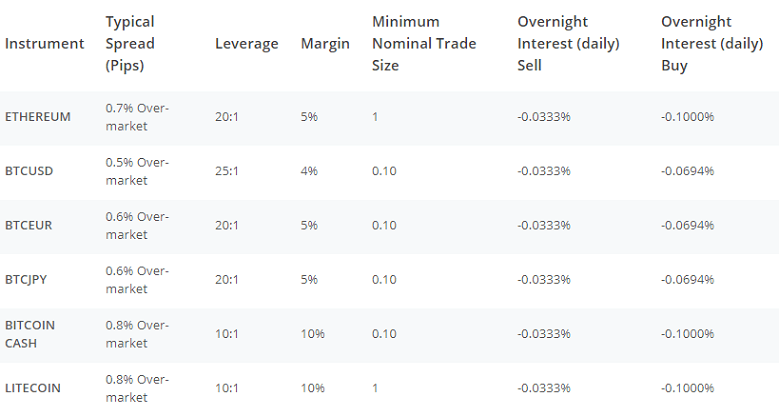Click the 25:1 leverage value
Screen dimensions: 779x417
pyautogui.click(x=227, y=171)
